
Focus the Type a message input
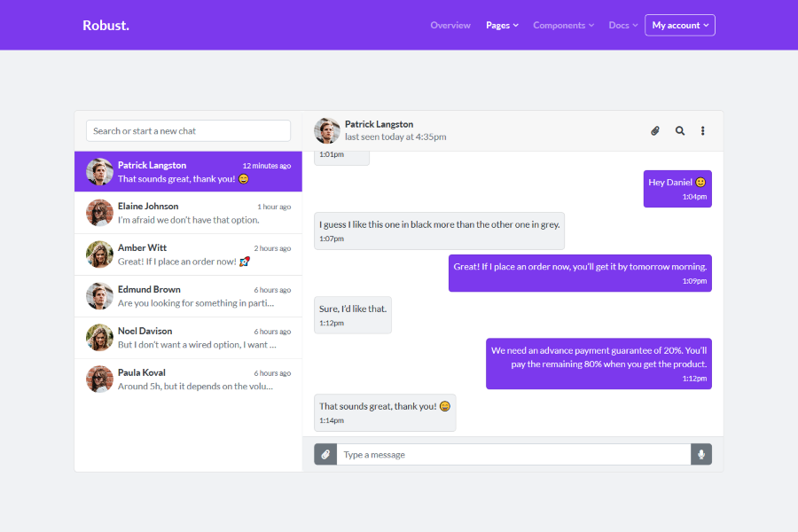pos(513,455)
